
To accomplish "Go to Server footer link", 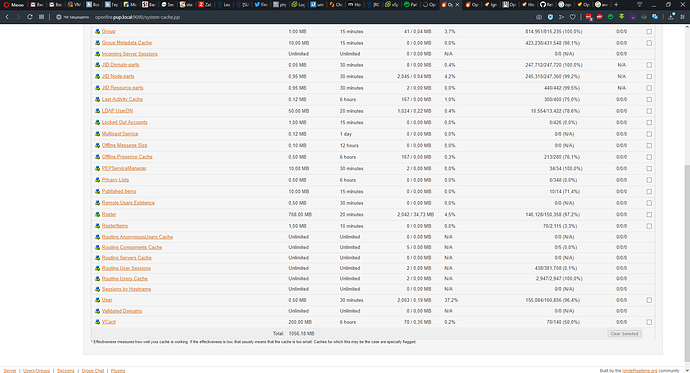I will click(10, 371).
